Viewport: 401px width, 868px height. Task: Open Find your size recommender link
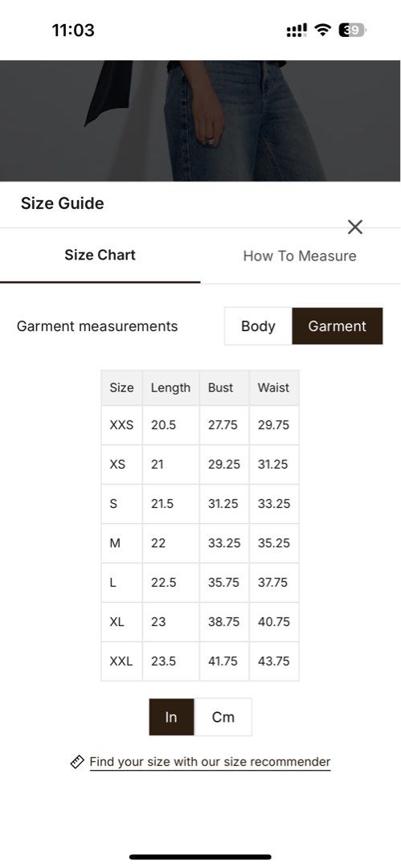[210, 762]
